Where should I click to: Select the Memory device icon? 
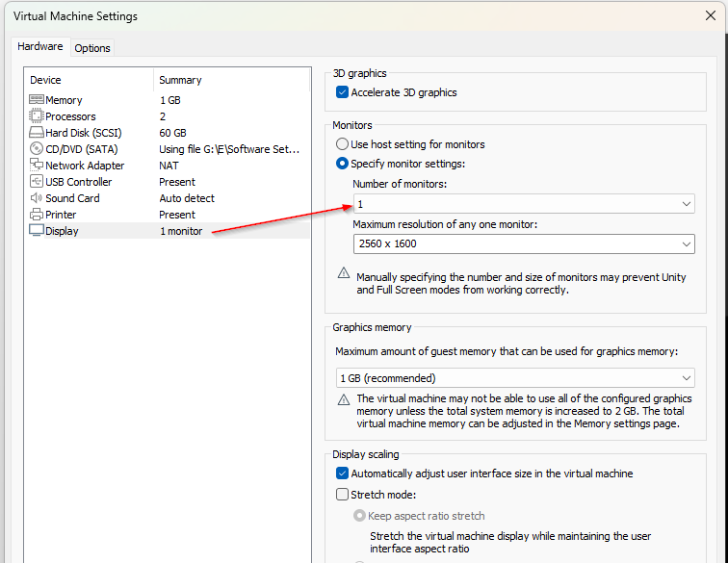tap(37, 100)
